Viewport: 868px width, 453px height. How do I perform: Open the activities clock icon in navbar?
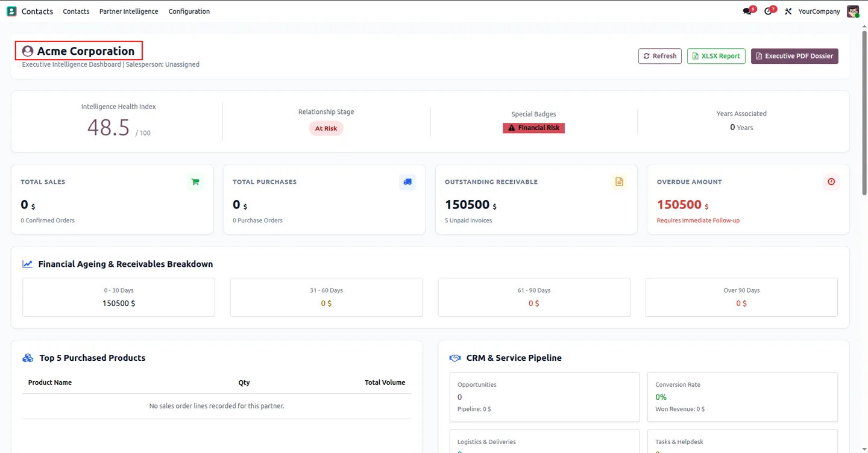769,11
